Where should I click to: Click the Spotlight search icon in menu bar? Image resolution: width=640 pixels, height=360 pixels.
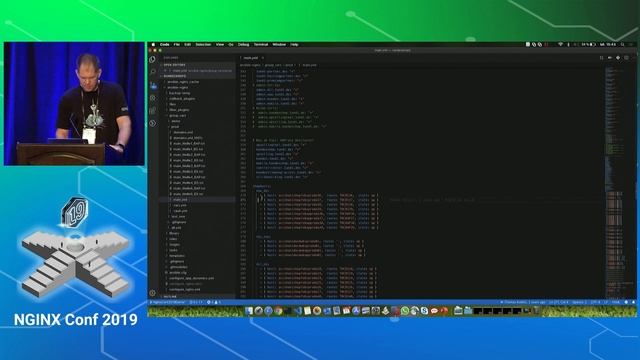[x=623, y=44]
